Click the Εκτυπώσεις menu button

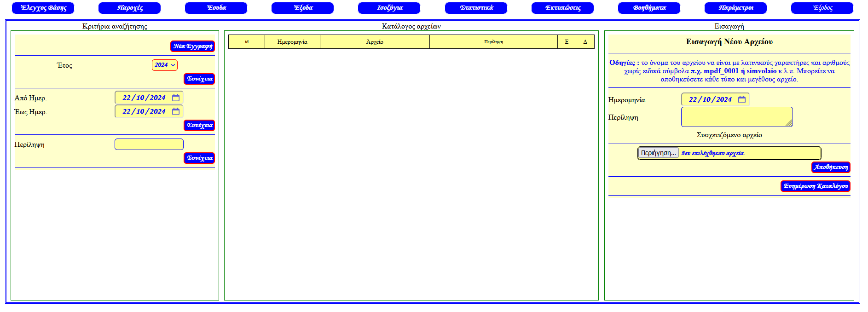pyautogui.click(x=562, y=8)
